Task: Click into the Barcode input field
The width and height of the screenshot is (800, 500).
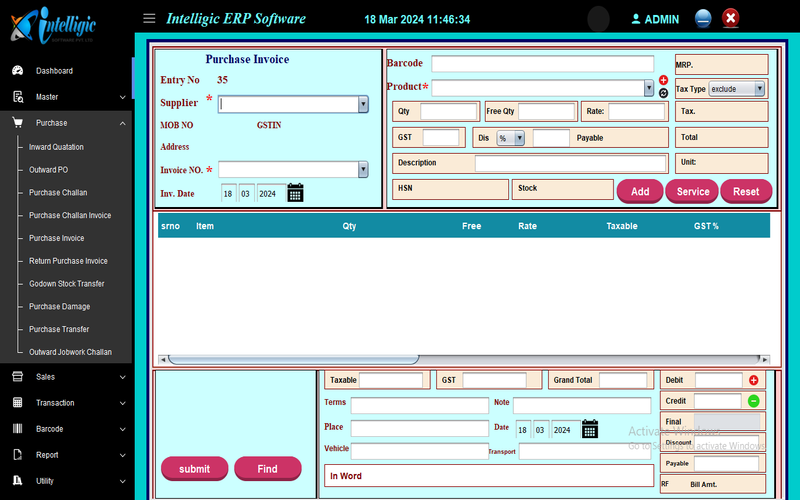Action: coord(542,64)
